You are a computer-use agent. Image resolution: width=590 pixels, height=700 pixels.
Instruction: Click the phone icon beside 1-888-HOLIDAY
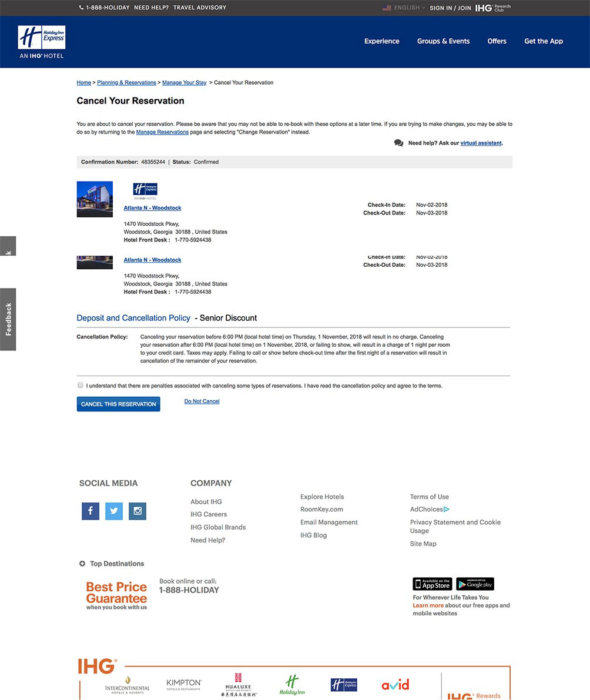point(81,8)
